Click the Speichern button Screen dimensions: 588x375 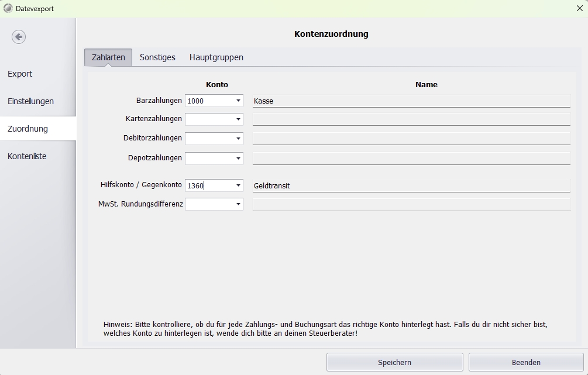coord(394,362)
